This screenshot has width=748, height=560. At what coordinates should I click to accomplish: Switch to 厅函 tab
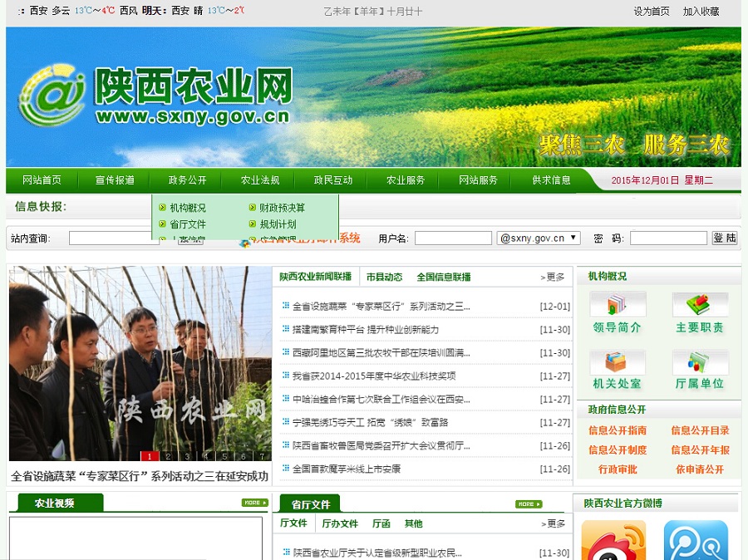click(x=381, y=523)
